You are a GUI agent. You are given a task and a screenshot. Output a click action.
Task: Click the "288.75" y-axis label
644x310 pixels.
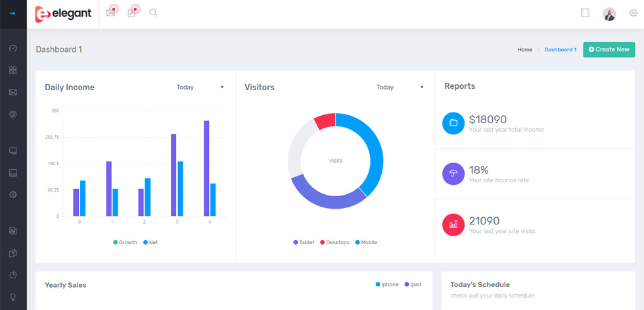click(52, 138)
